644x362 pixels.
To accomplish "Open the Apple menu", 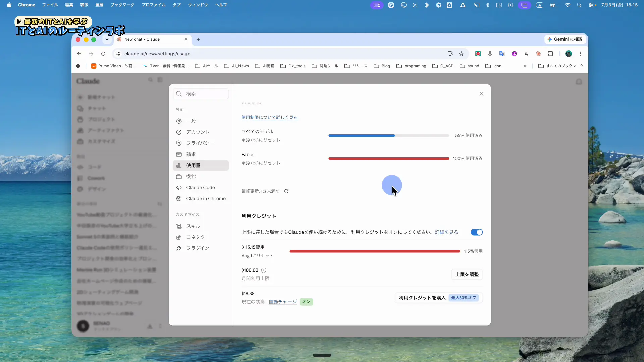I will point(9,5).
